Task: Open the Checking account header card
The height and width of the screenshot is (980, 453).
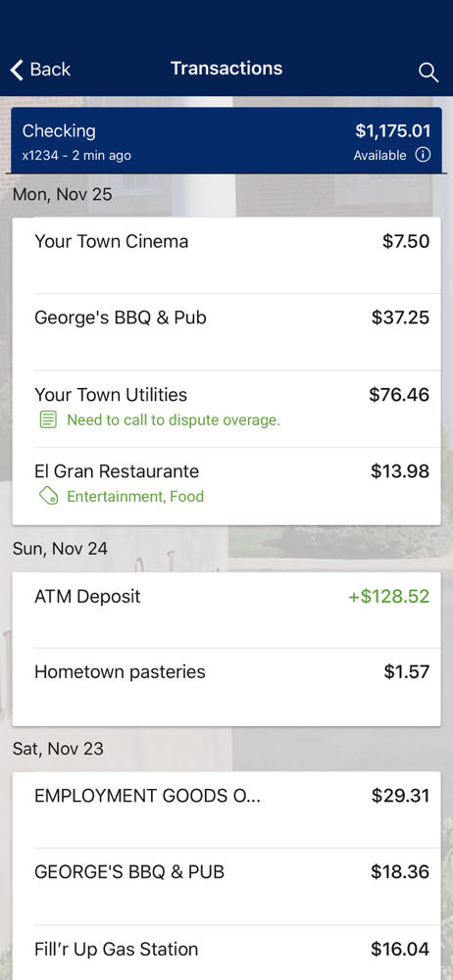Action: [x=226, y=140]
